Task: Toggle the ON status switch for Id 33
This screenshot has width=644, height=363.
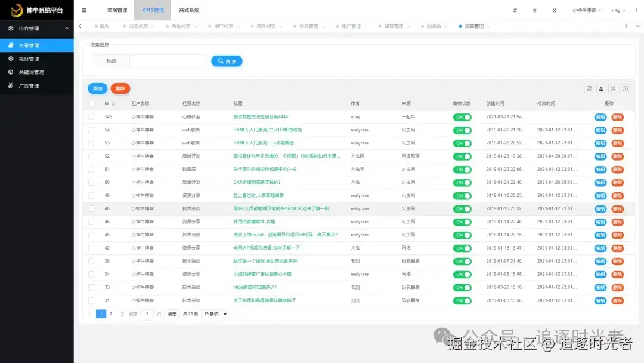Action: click(462, 287)
